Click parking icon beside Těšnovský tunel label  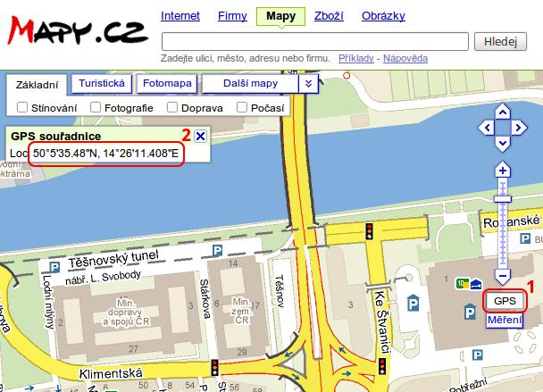[x=217, y=250]
